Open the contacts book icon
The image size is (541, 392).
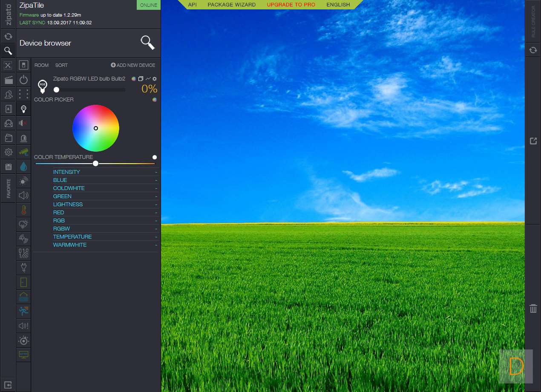(8, 109)
